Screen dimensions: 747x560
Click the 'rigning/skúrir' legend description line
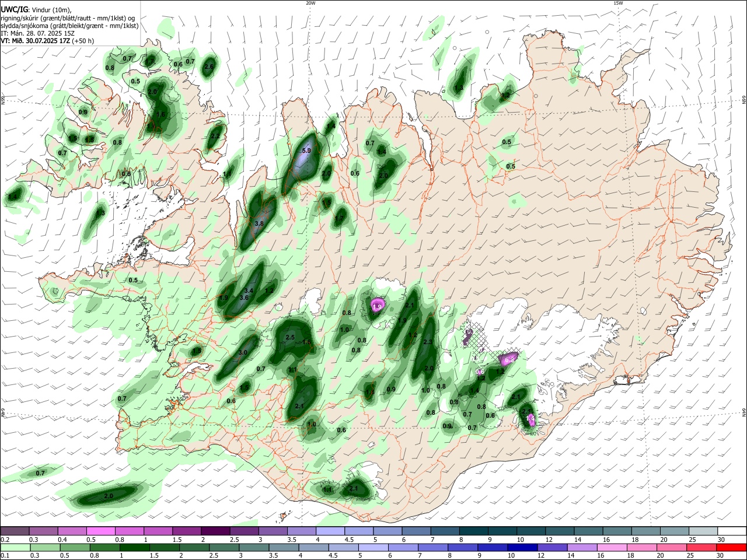68,17
